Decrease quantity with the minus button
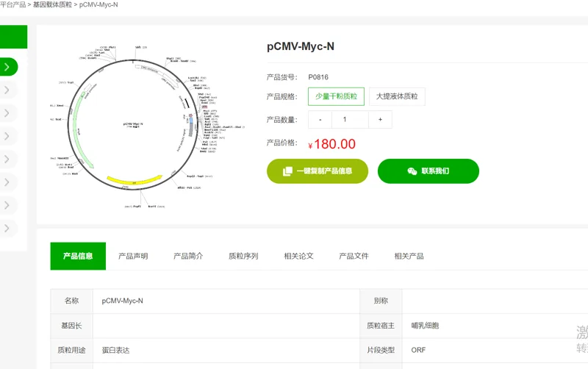The image size is (588, 369). tap(320, 120)
